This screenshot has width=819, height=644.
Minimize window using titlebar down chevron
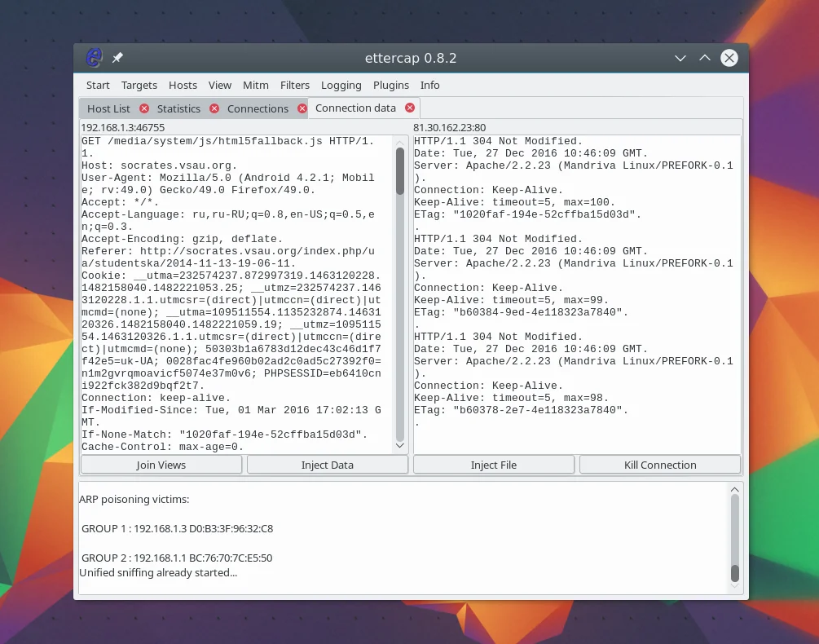tap(680, 58)
